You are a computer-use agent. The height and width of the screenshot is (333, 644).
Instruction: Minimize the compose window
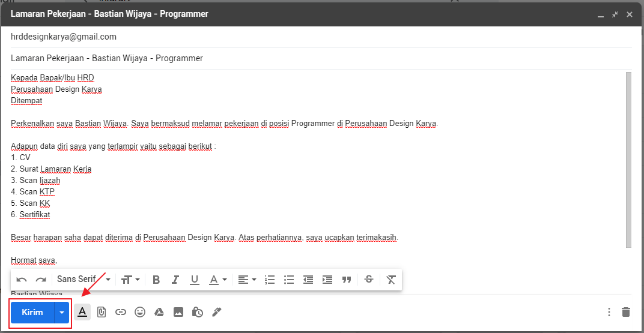601,15
